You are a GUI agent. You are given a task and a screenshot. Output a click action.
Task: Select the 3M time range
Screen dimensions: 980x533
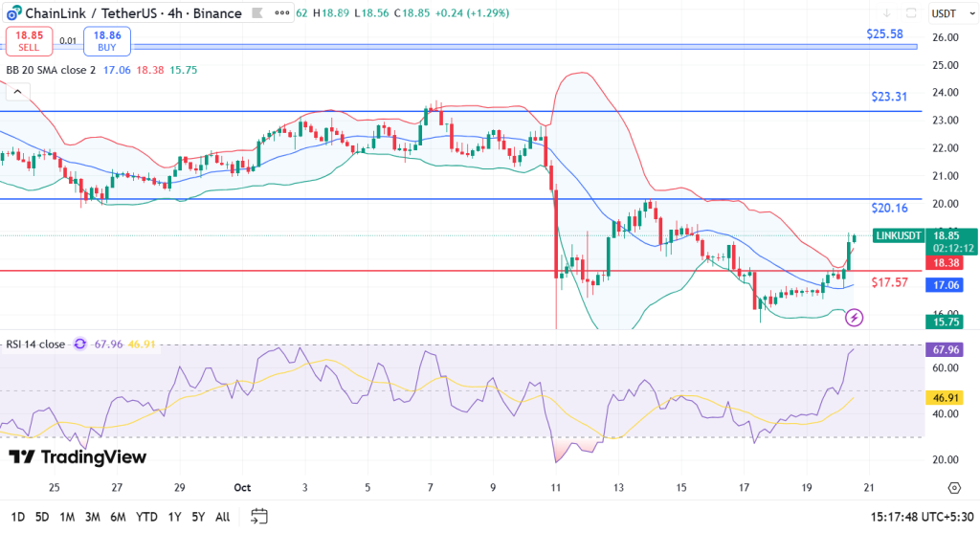pos(92,517)
